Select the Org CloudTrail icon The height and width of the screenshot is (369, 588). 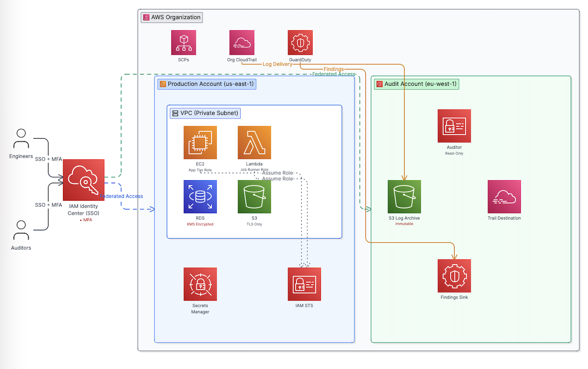click(242, 42)
